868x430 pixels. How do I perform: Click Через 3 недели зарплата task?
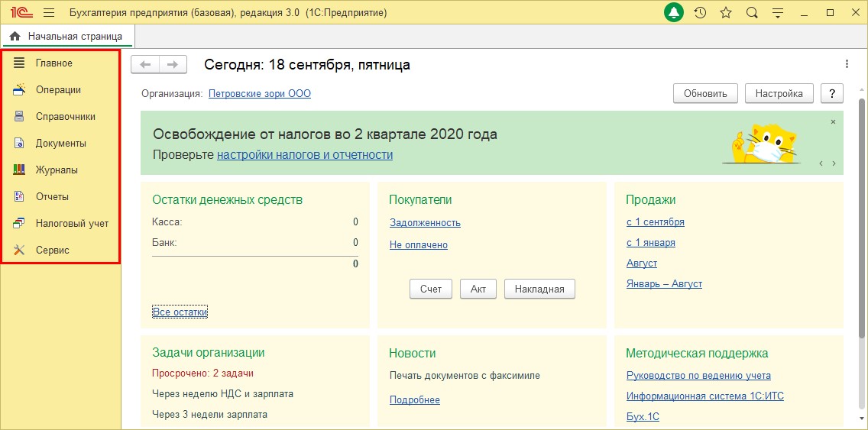(209, 415)
